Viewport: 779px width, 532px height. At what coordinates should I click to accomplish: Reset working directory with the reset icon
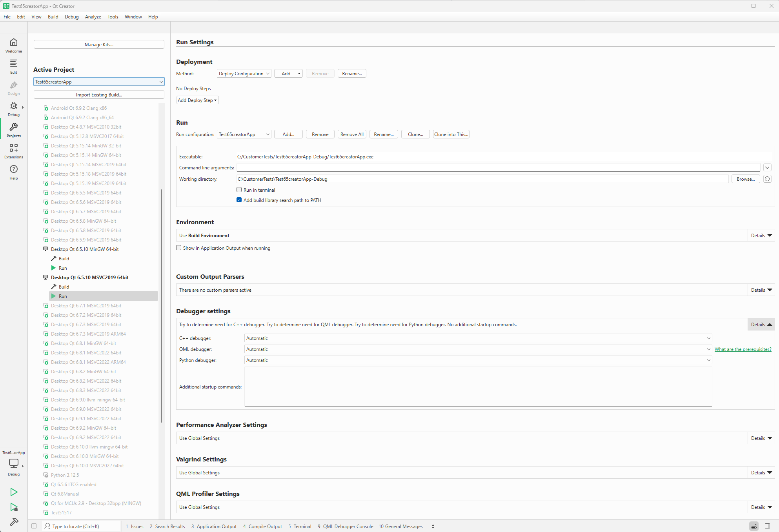(767, 179)
